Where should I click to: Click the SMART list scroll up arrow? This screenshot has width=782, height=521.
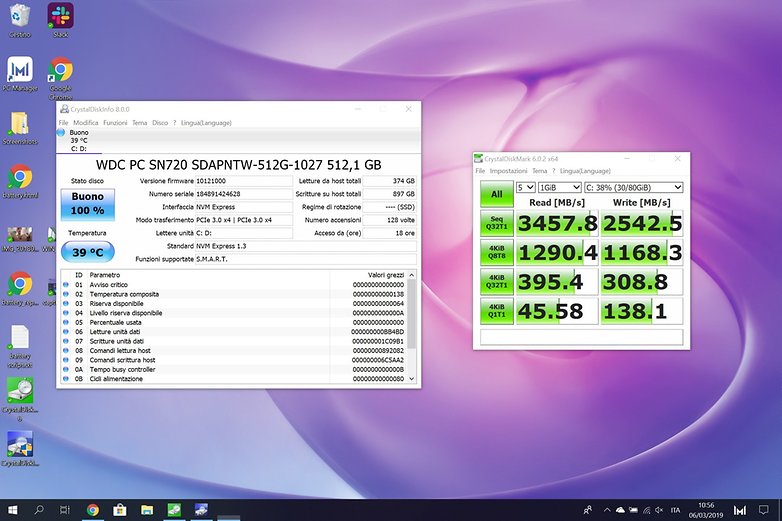pyautogui.click(x=411, y=275)
